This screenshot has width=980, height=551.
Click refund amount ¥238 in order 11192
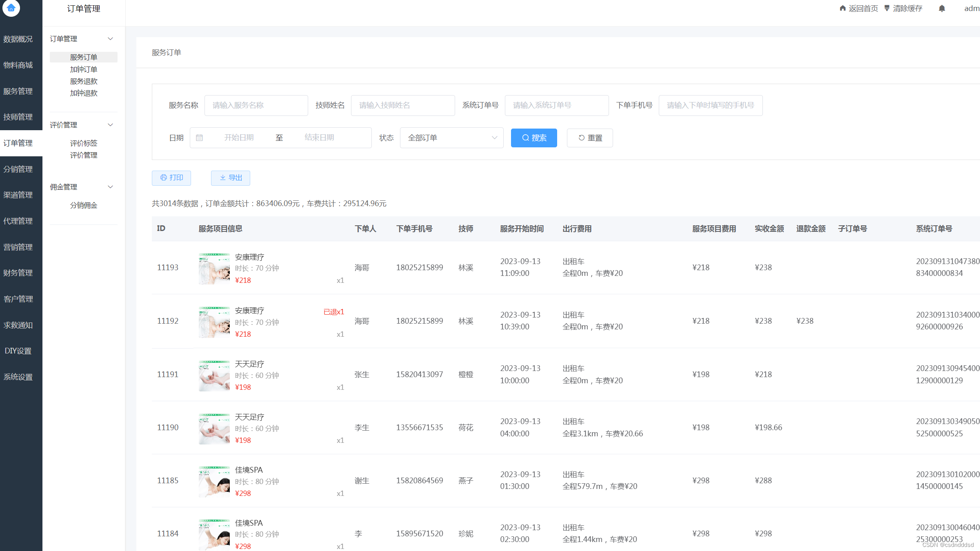(805, 321)
